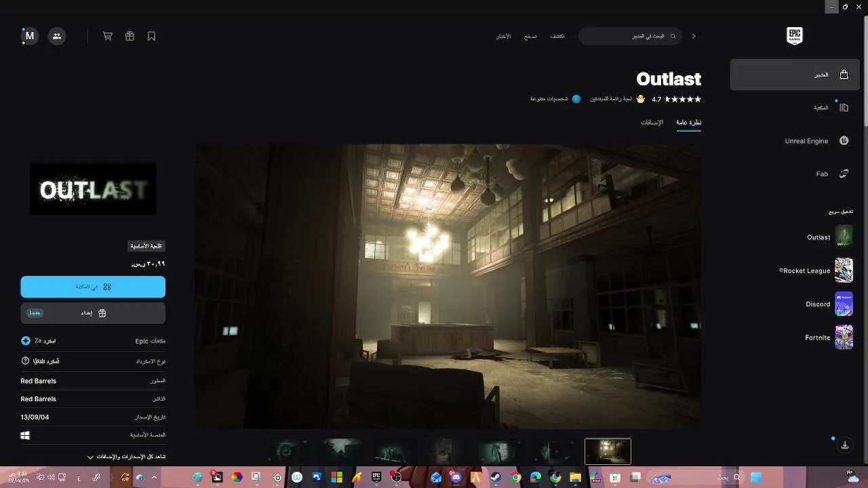Click the Red Barrels developer link

pyautogui.click(x=39, y=381)
